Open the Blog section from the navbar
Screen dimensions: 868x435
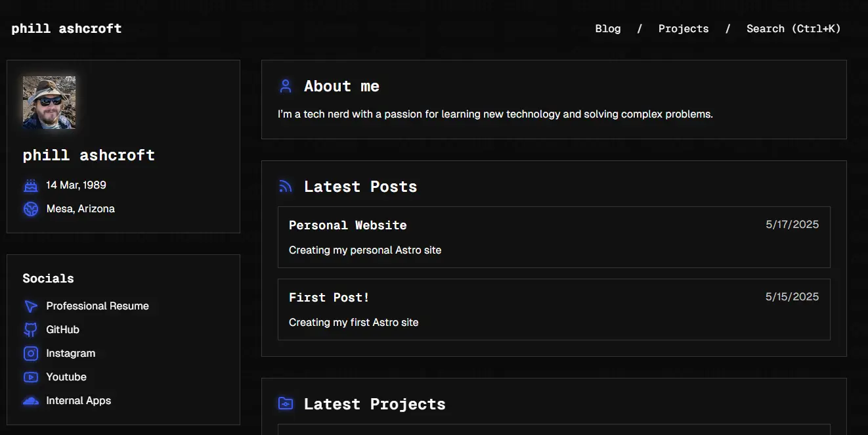click(x=607, y=28)
